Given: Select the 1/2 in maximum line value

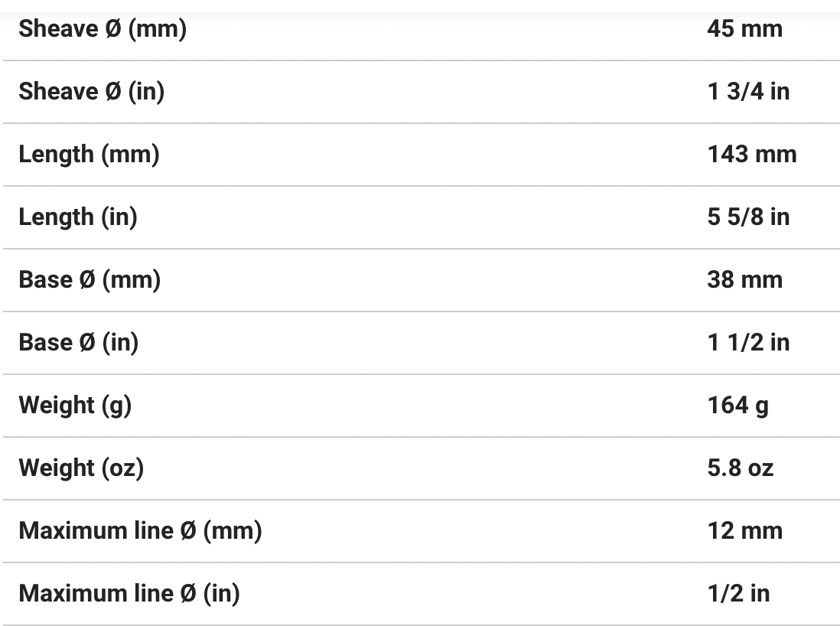Looking at the screenshot, I should (738, 594).
